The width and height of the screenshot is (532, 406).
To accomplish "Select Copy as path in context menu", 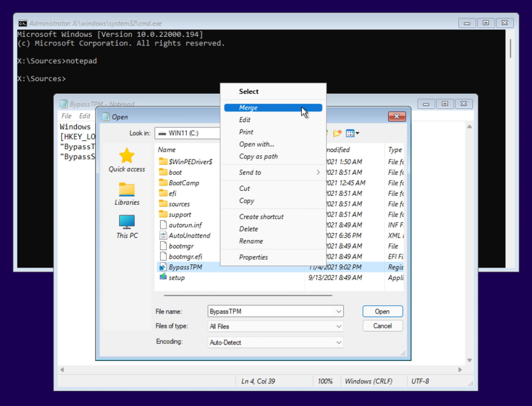I will (x=258, y=156).
